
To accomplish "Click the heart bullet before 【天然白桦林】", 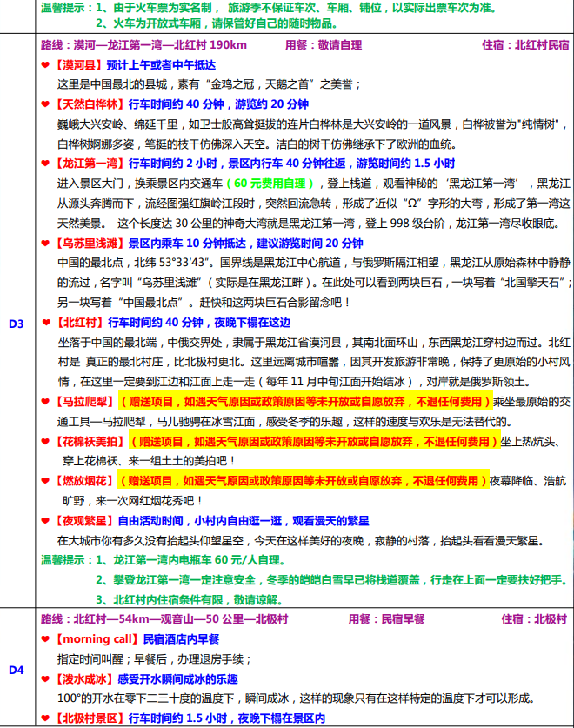I will click(46, 104).
